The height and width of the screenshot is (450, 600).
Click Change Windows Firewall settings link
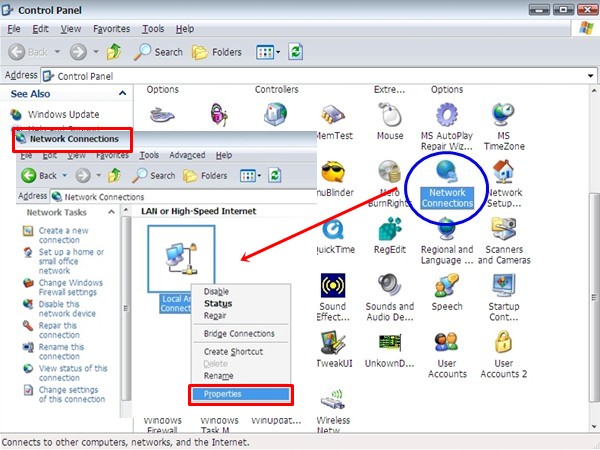pos(71,287)
